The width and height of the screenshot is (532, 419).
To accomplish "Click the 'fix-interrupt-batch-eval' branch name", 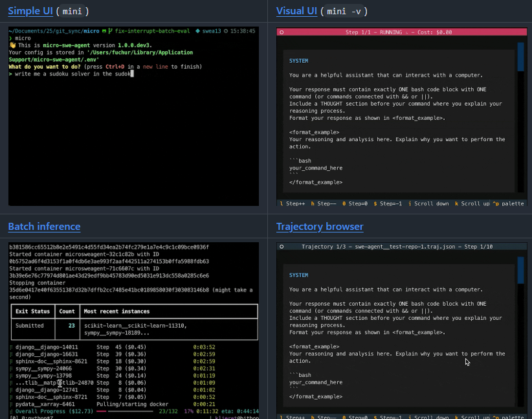I will (152, 31).
